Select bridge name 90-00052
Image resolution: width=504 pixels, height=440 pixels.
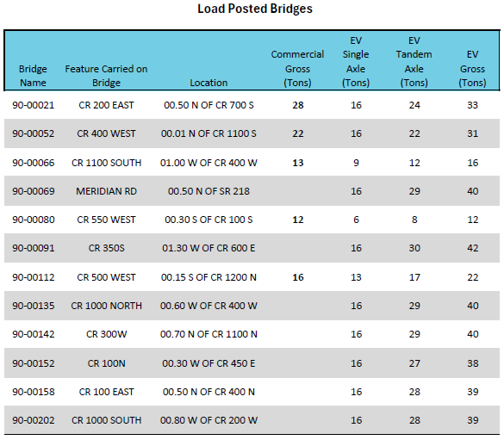pos(34,133)
